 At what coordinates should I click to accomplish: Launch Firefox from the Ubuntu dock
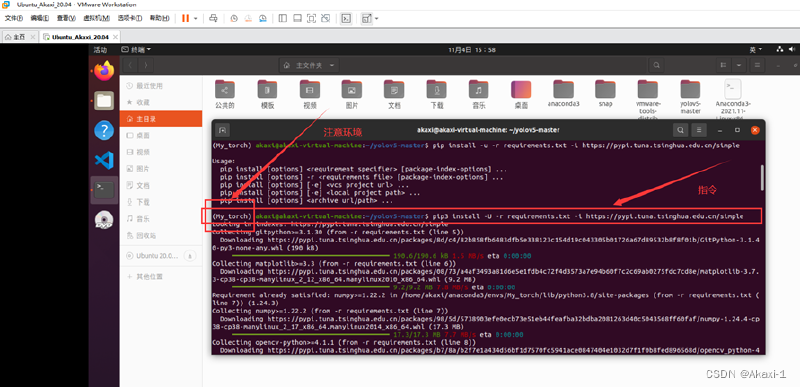104,71
